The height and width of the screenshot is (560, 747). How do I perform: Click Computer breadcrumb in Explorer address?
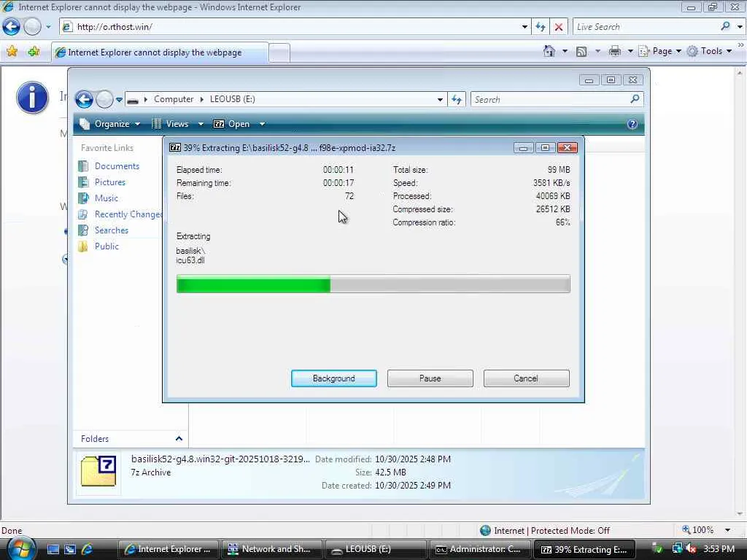pyautogui.click(x=174, y=99)
